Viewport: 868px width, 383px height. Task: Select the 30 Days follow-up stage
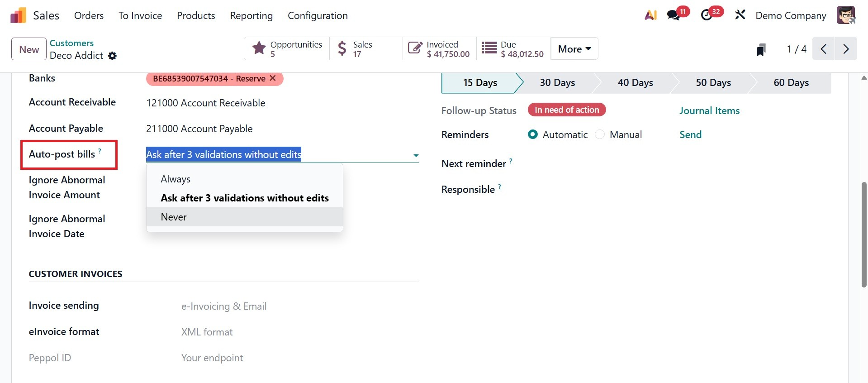click(557, 83)
